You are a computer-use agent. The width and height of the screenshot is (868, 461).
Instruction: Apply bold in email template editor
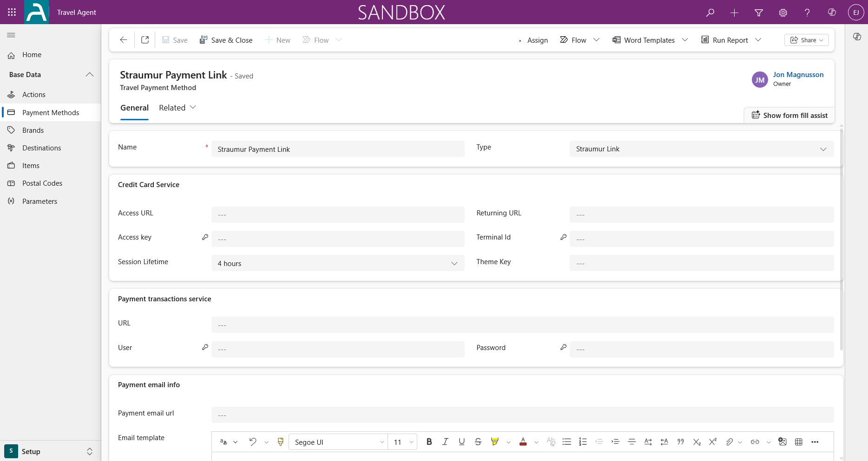[429, 442]
